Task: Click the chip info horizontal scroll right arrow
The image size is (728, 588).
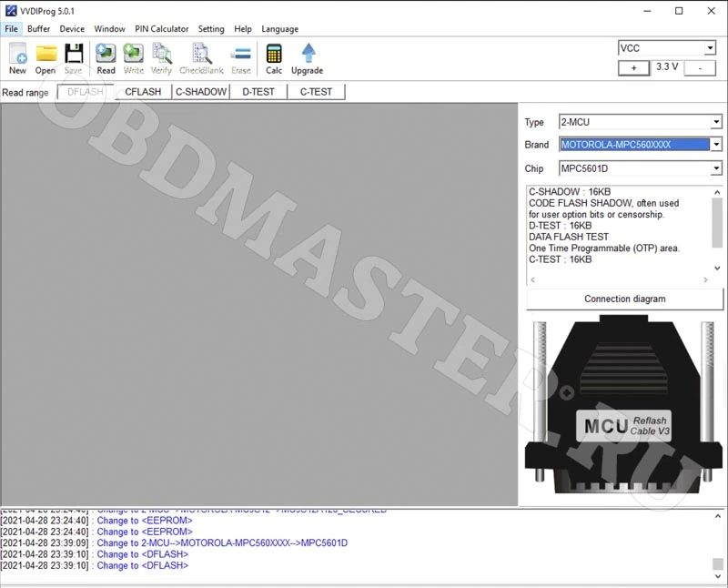Action: tap(706, 279)
